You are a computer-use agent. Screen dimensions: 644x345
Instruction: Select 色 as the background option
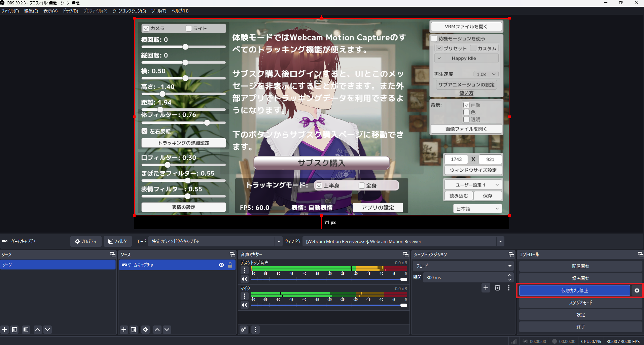(466, 112)
